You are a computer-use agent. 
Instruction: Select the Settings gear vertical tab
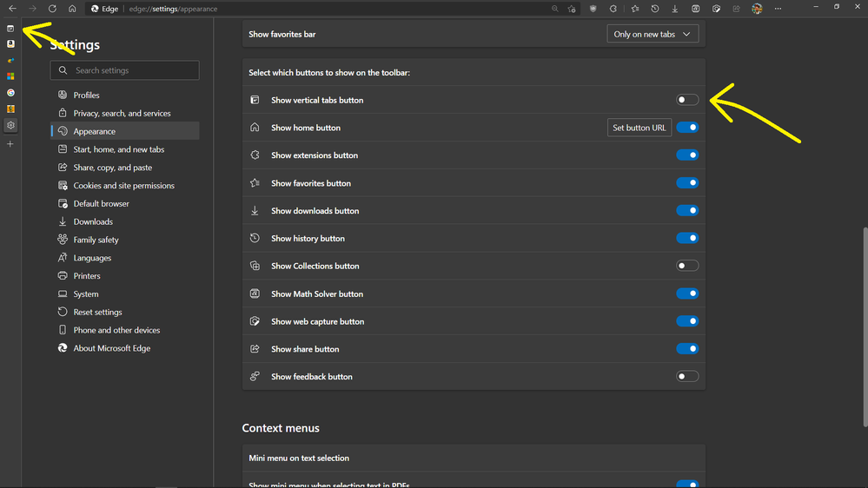tap(10, 126)
